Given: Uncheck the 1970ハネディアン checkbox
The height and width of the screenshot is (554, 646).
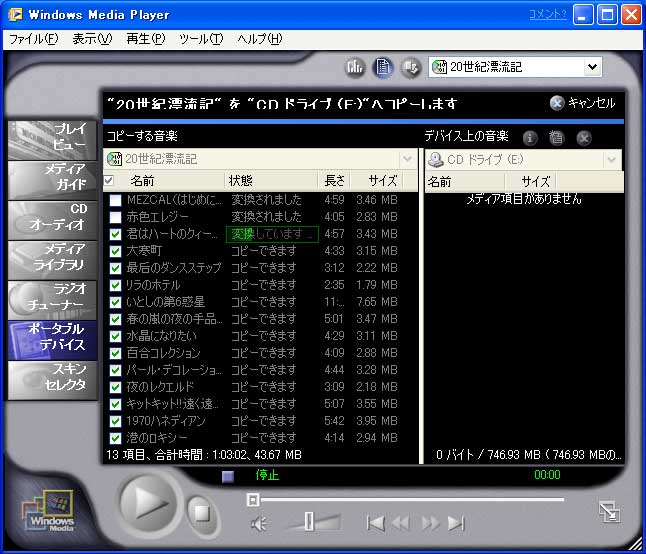Looking at the screenshot, I should [115, 421].
